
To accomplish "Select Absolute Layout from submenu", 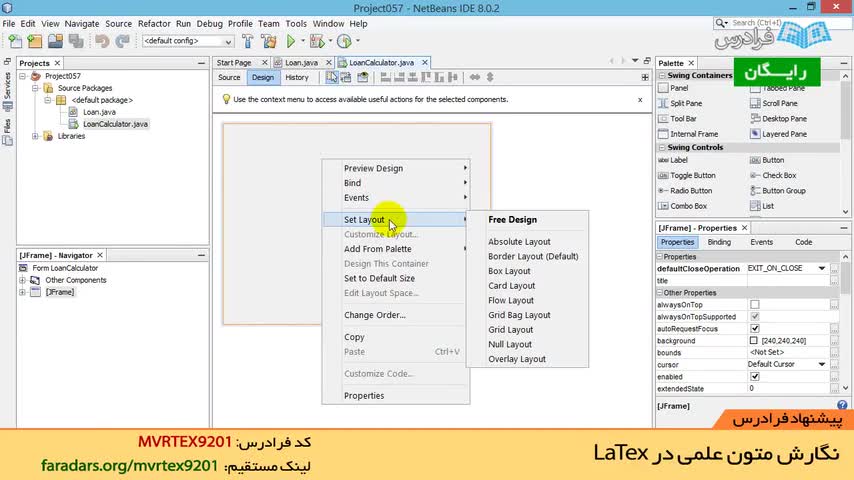I will coord(519,241).
